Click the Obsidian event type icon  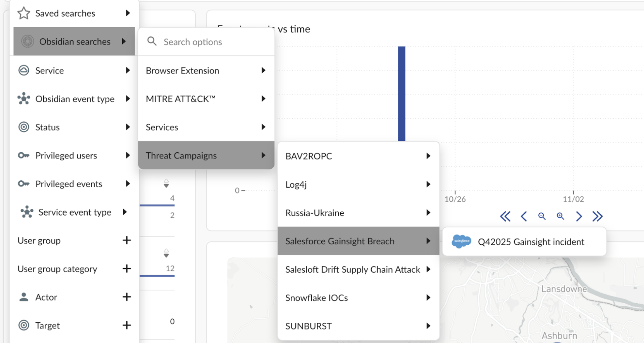pyautogui.click(x=24, y=99)
